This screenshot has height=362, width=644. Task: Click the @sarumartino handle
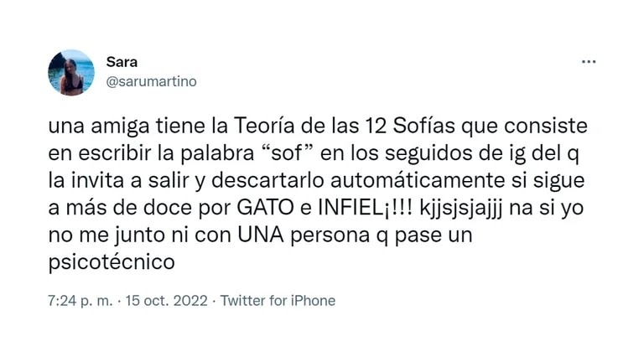(x=151, y=81)
